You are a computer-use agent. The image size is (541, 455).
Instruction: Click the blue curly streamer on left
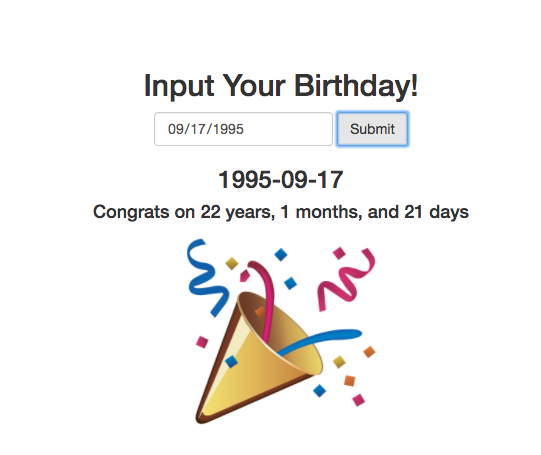(207, 278)
